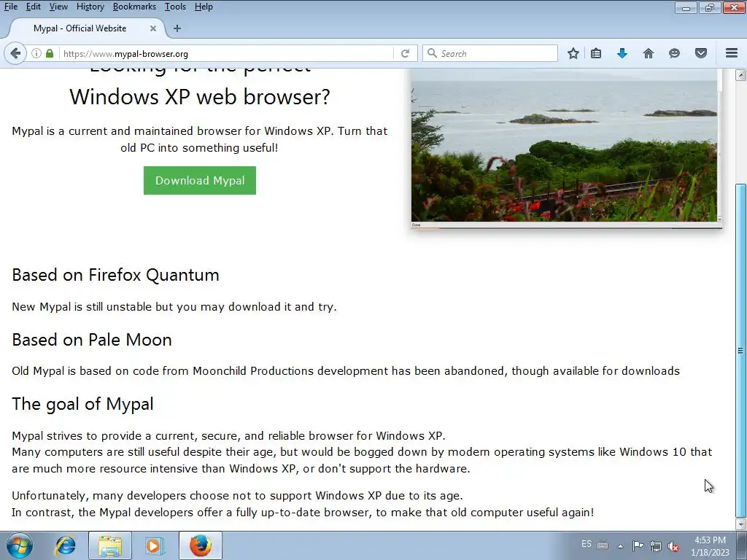Click the green padlock security icon
The height and width of the screenshot is (560, 747).
pyautogui.click(x=50, y=53)
